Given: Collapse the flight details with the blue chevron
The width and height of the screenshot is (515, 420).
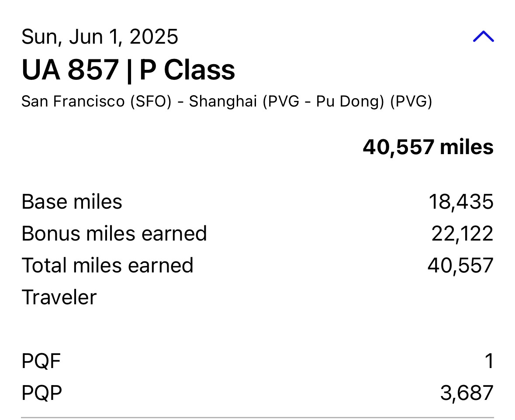Looking at the screenshot, I should 483,37.
